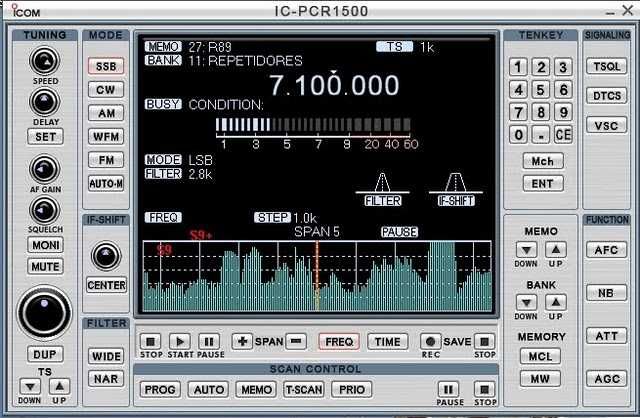640x418 pixels.
Task: Toggle VSC voice squelch control
Action: pos(607,125)
